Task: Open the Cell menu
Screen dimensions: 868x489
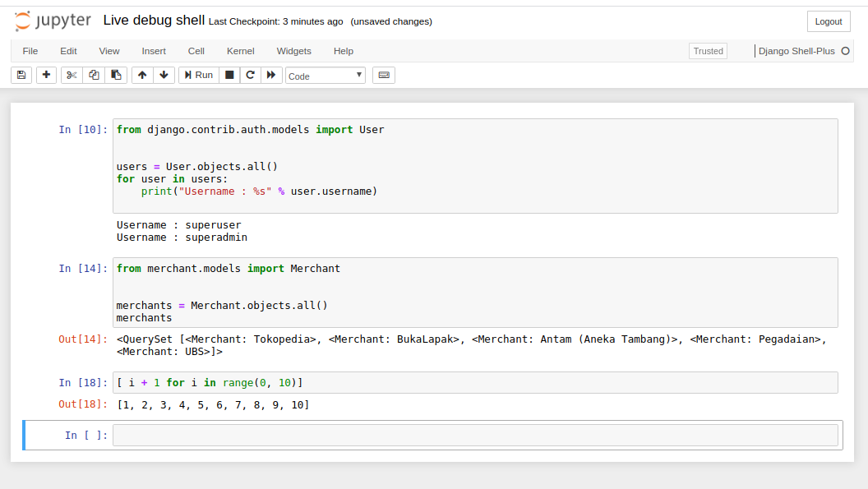Action: click(196, 51)
